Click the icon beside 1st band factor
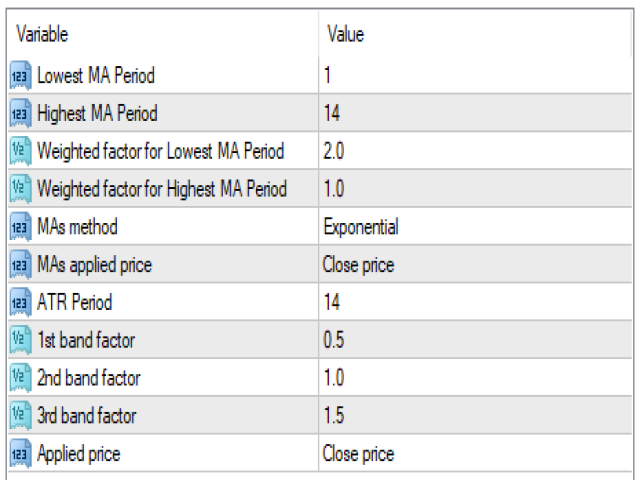Screen dimensions: 640x480 (x=20, y=340)
